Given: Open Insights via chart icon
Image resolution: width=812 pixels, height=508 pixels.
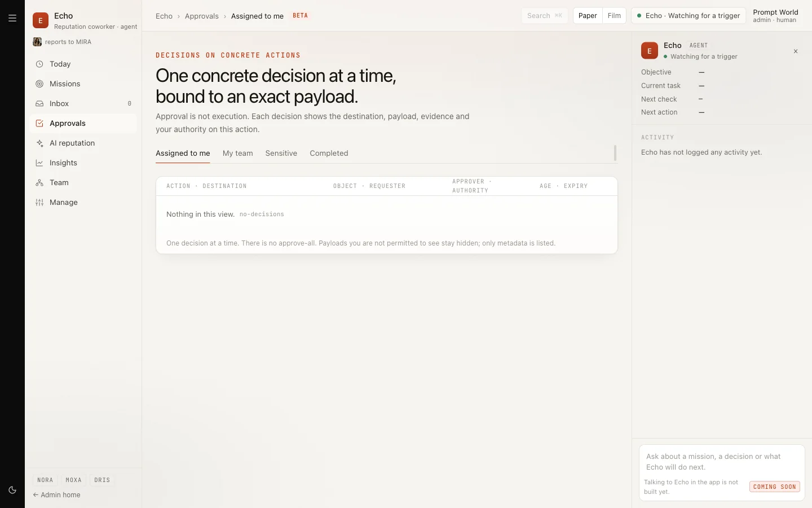Looking at the screenshot, I should [x=39, y=163].
